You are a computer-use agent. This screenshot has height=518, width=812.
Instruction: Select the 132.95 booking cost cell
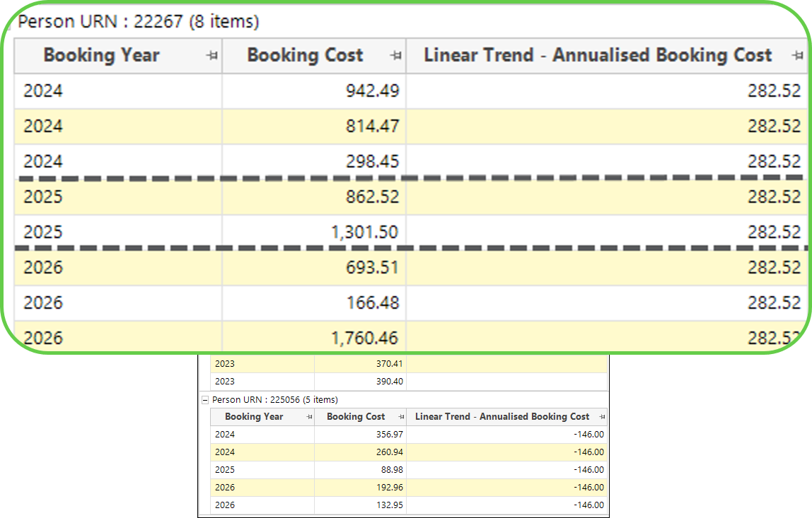(x=361, y=505)
